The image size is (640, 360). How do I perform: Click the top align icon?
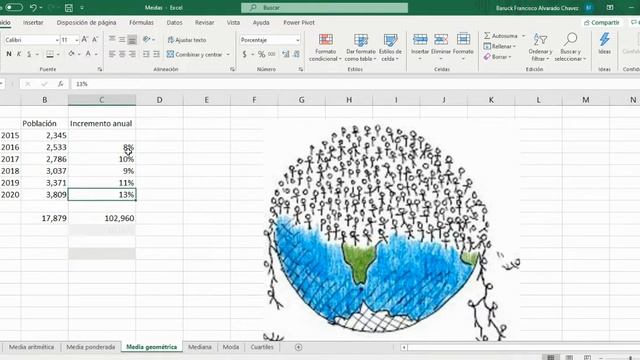pyautogui.click(x=112, y=40)
